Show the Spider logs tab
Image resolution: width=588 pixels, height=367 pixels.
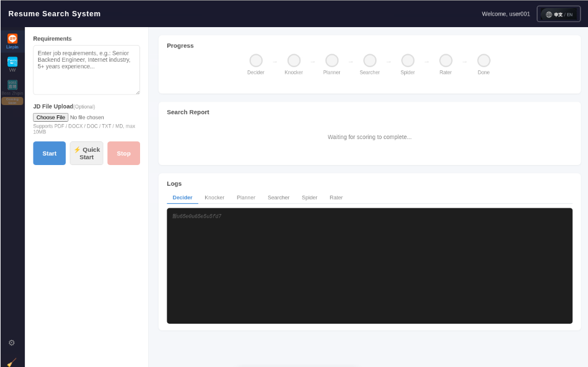click(x=310, y=197)
